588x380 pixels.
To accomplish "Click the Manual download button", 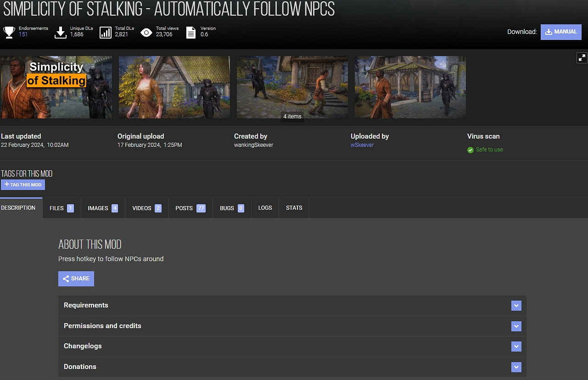I will (561, 32).
